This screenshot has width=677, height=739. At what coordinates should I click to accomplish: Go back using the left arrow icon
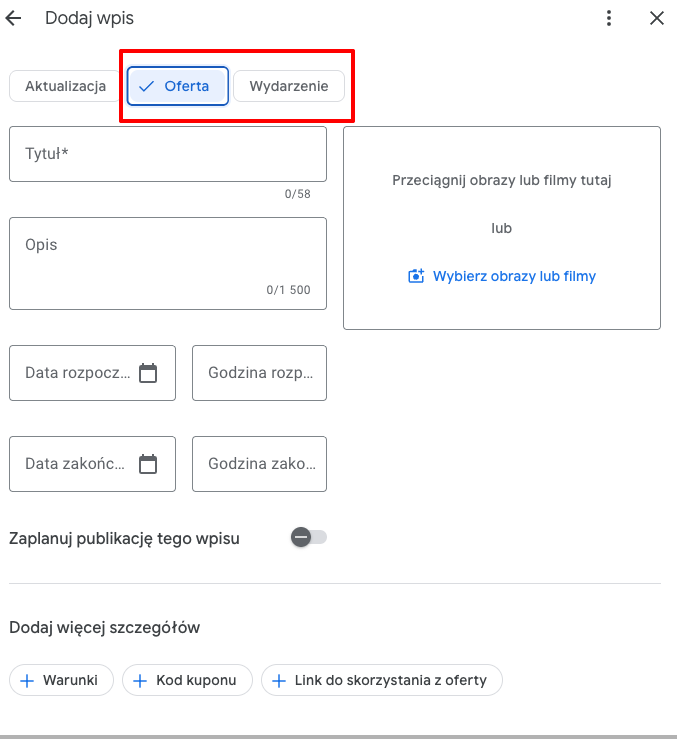[x=14, y=18]
